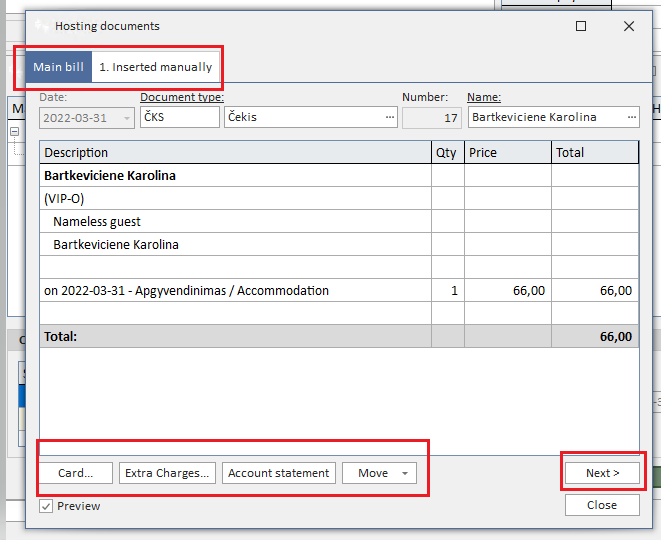
Task: Select the Nameless guest row
Action: (339, 221)
